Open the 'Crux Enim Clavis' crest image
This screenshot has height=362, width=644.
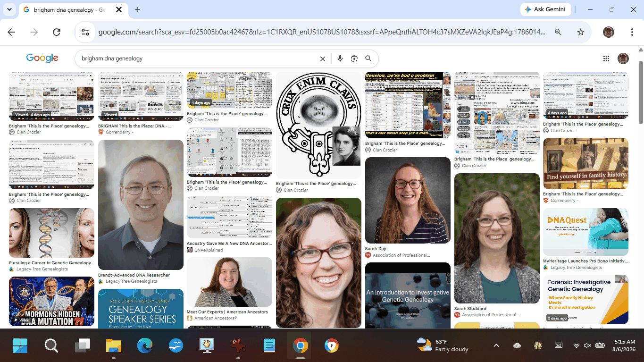[x=318, y=125]
